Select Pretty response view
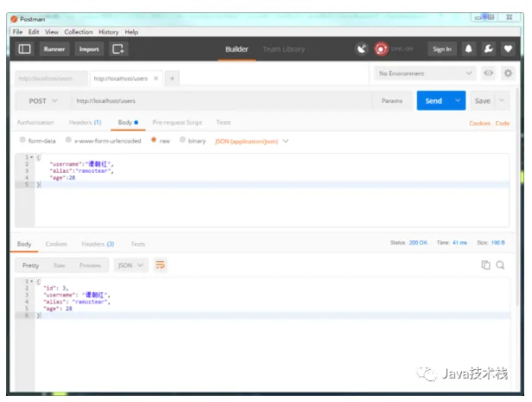The height and width of the screenshot is (402, 532). 30,265
